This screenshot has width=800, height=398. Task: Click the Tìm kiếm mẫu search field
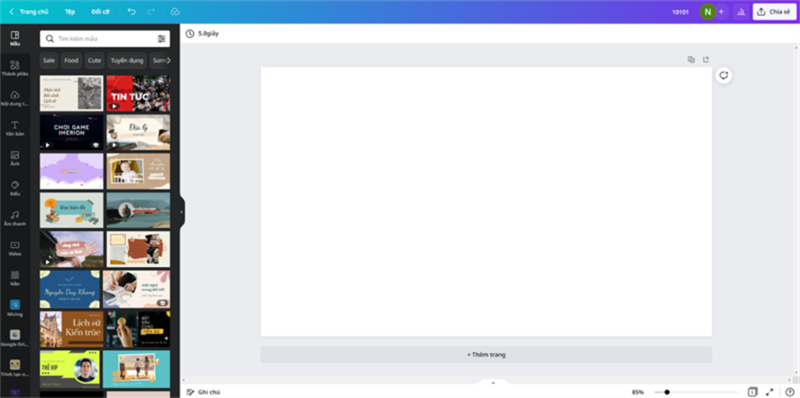pos(105,39)
